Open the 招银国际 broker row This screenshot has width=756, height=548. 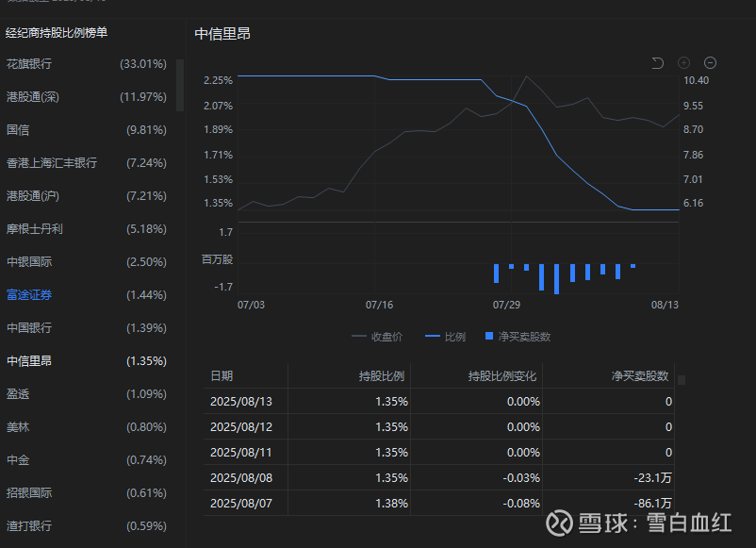[87, 493]
